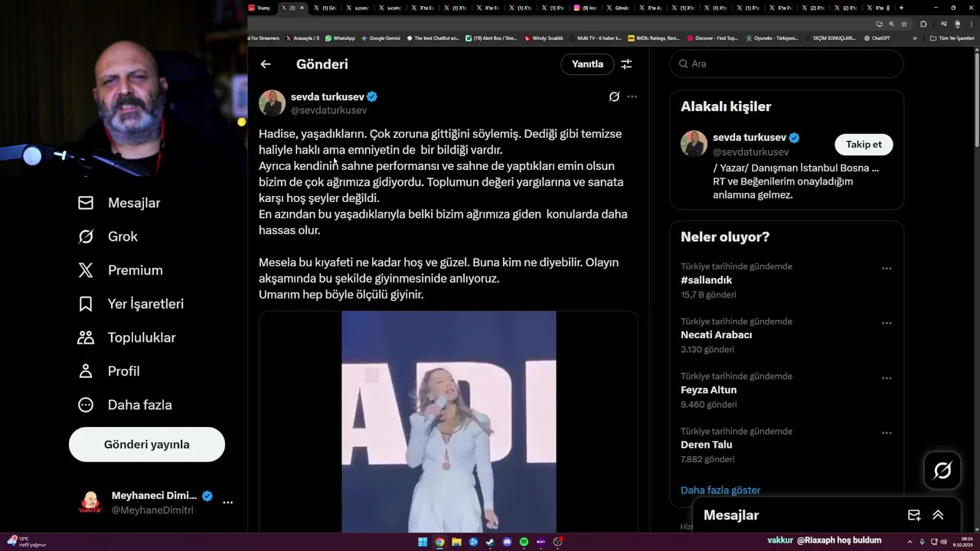This screenshot has height=551, width=980.
Task: Open options for the #sallandık trend
Action: click(x=887, y=269)
